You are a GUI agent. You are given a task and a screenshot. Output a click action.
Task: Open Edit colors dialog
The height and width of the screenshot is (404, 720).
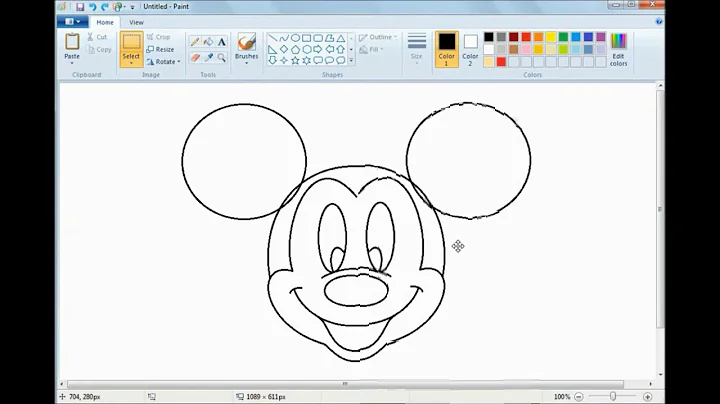[619, 50]
